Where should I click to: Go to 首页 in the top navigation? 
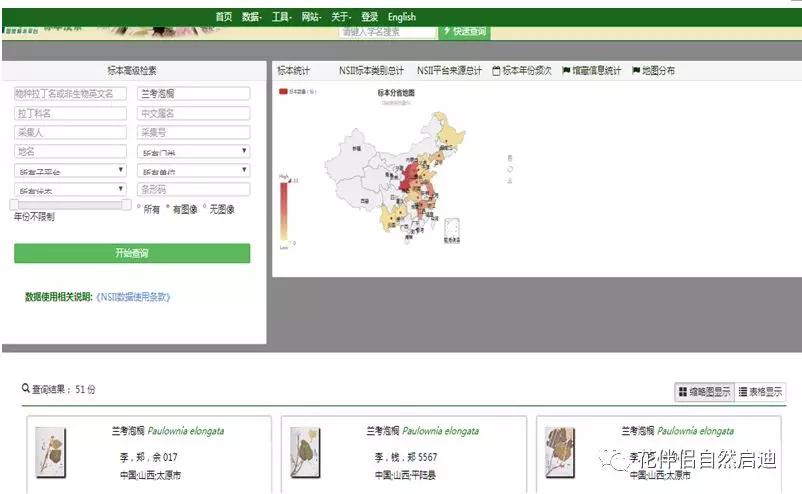click(224, 17)
